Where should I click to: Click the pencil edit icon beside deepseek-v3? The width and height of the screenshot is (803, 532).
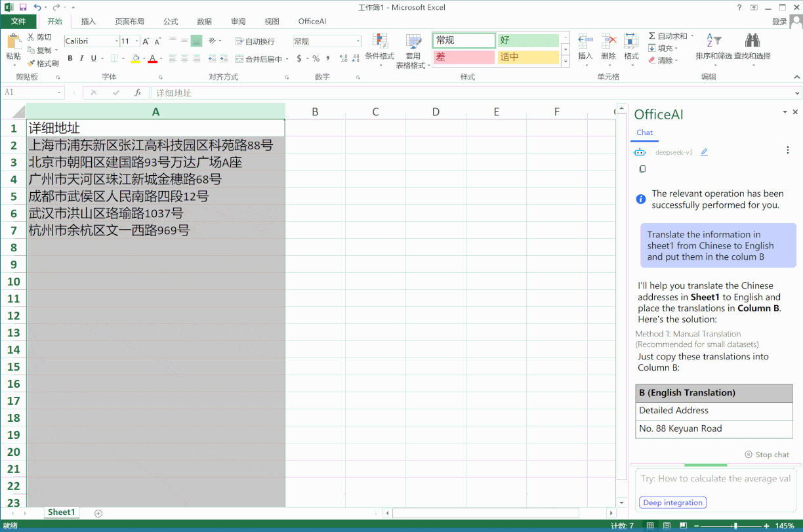click(x=704, y=152)
